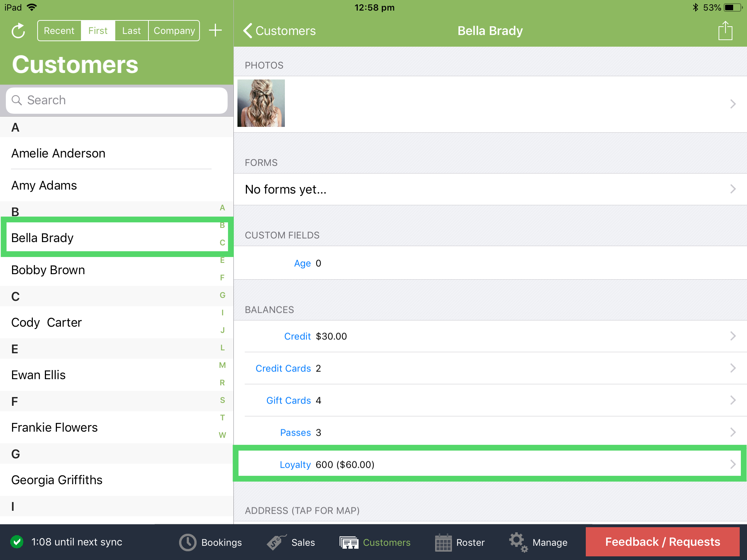747x560 pixels.
Task: Expand the Passes row chevron
Action: coord(733,432)
